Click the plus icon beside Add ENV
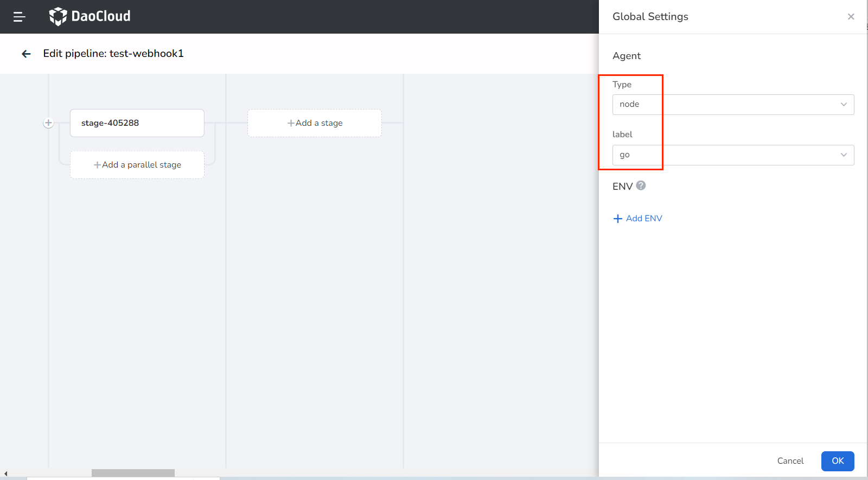Screen dimensions: 868x480 pos(617,219)
